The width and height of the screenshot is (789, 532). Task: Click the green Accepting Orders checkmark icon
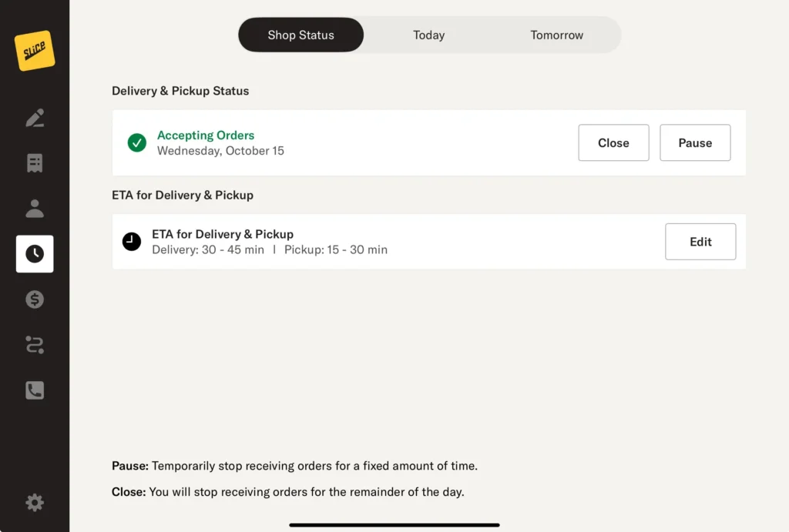tap(137, 142)
